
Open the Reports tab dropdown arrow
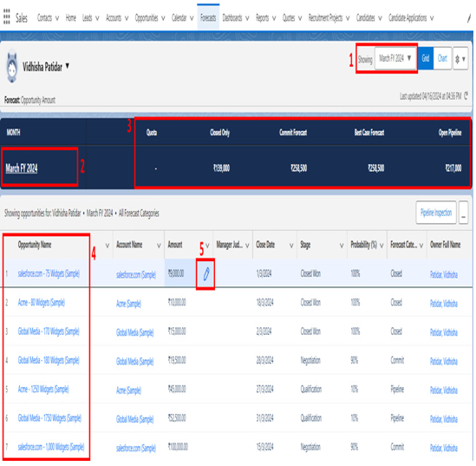(274, 18)
